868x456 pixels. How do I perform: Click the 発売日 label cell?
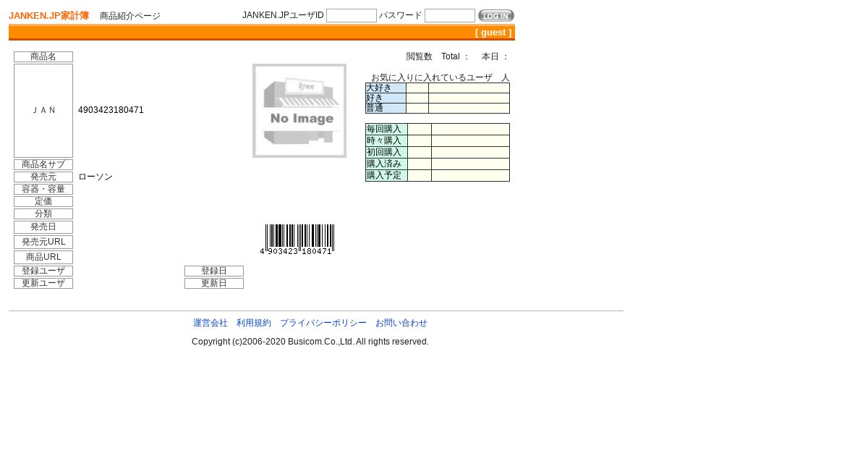(43, 227)
